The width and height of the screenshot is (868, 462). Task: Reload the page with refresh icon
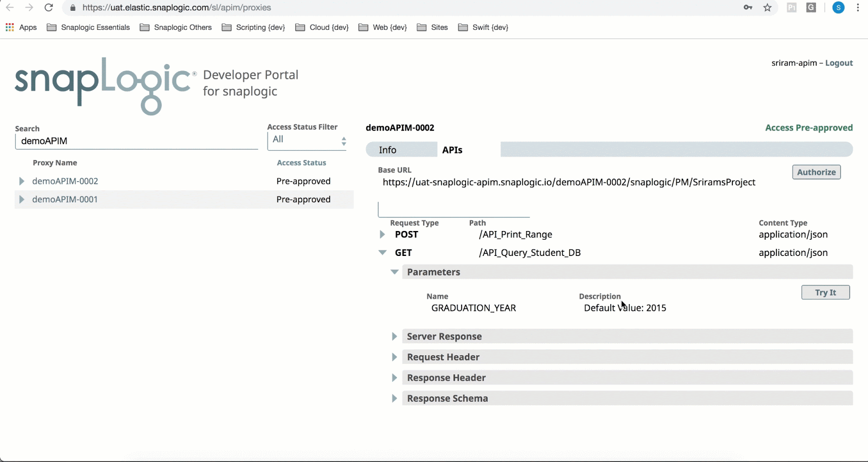click(49, 8)
